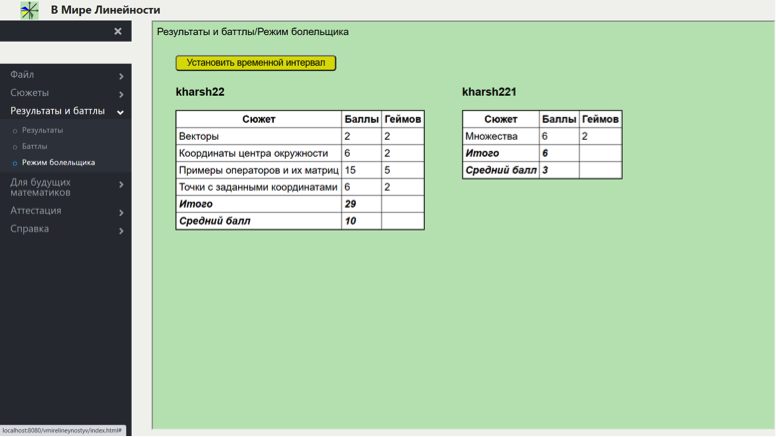Click the kharsh22 user heading

pos(200,92)
